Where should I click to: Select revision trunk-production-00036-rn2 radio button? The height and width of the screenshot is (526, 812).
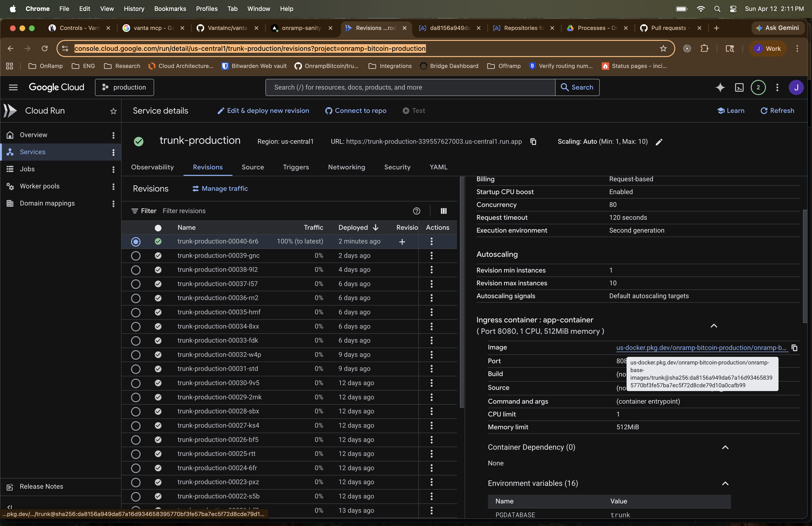pos(135,298)
